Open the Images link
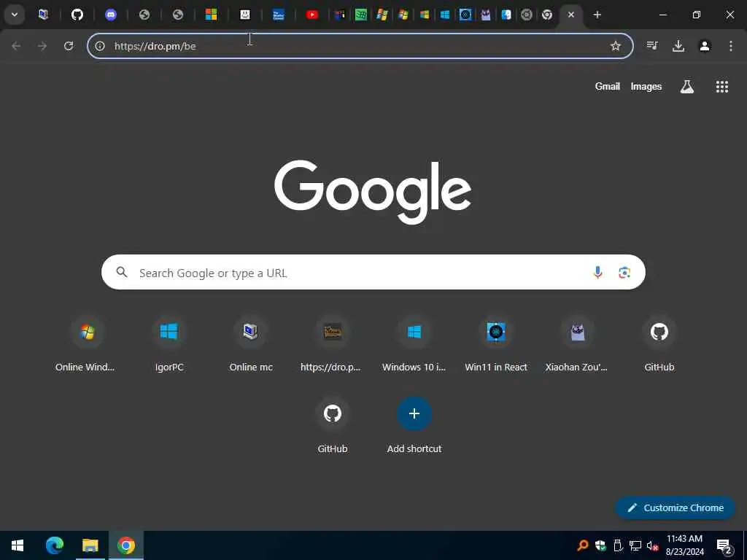 pos(646,86)
